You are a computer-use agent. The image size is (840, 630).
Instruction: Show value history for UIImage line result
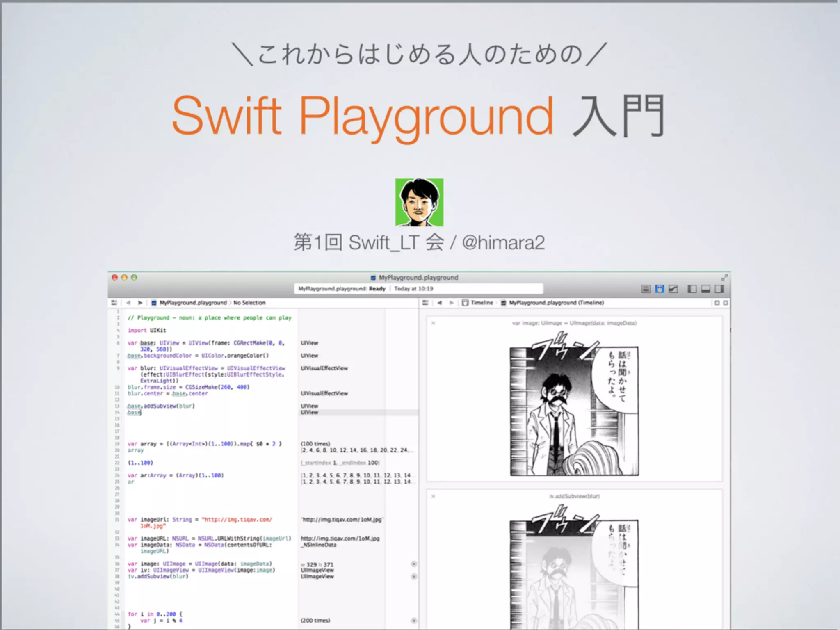414,564
